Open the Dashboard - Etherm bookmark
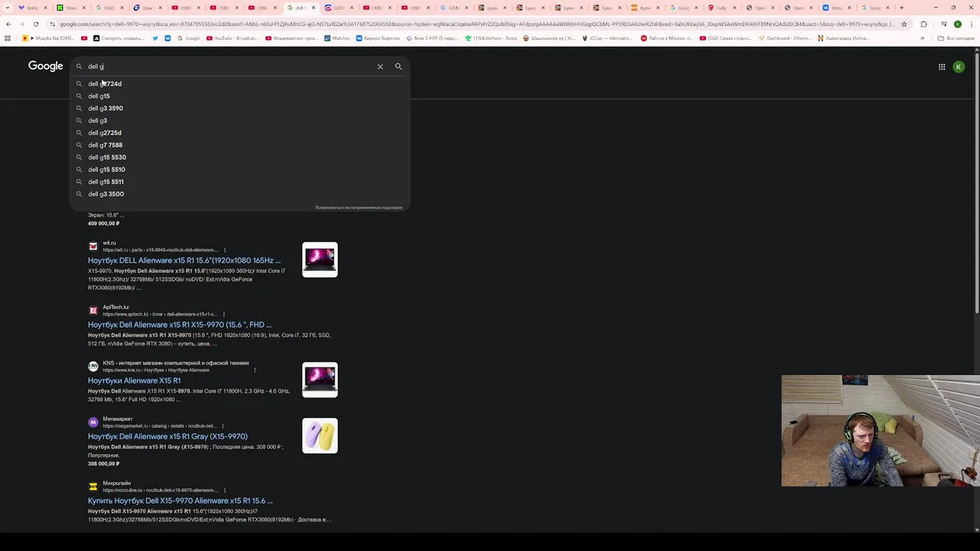The image size is (980, 551). click(x=785, y=38)
